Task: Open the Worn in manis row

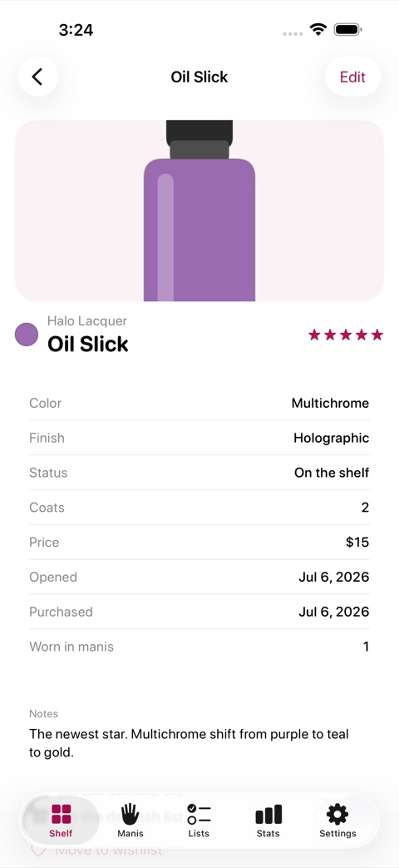Action: click(199, 647)
